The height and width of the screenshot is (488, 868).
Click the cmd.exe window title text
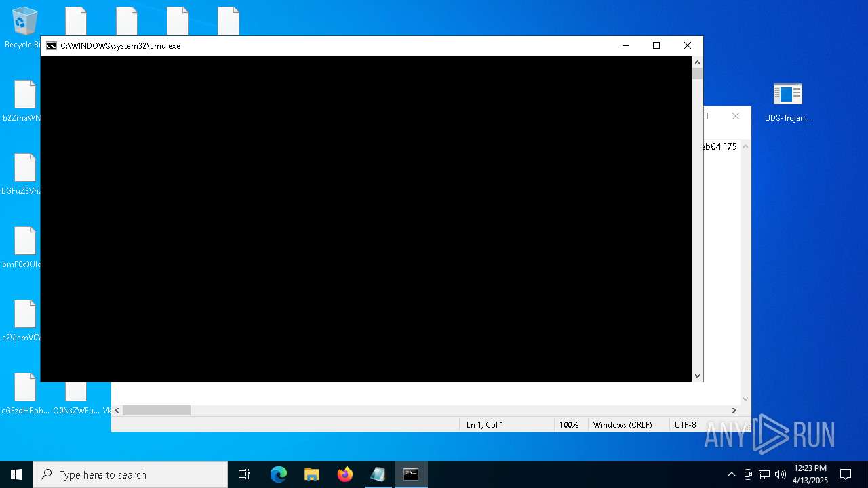pos(120,46)
